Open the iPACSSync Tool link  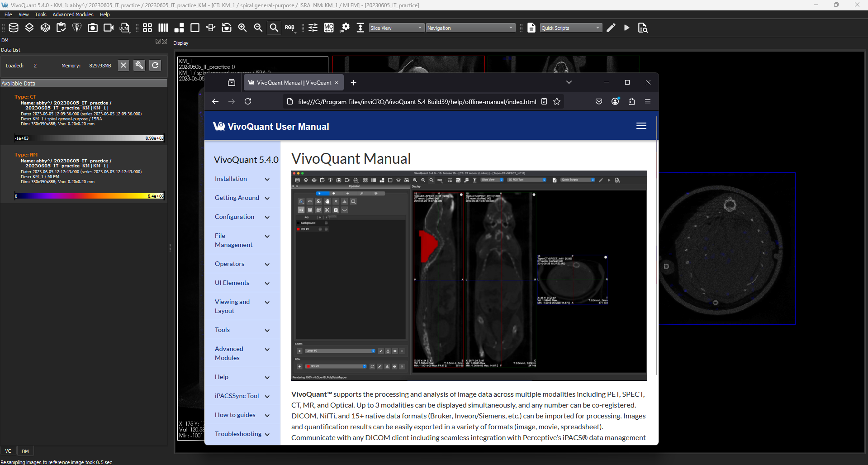(237, 396)
